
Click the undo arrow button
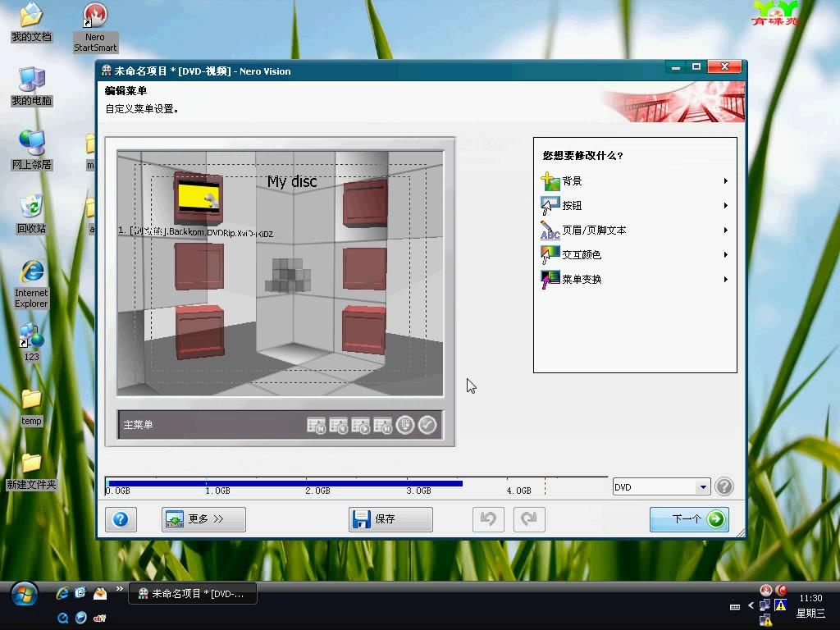coord(488,519)
